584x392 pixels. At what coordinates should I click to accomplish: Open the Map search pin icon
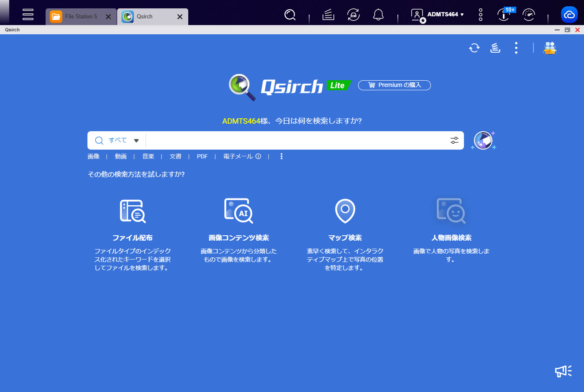[x=345, y=211]
